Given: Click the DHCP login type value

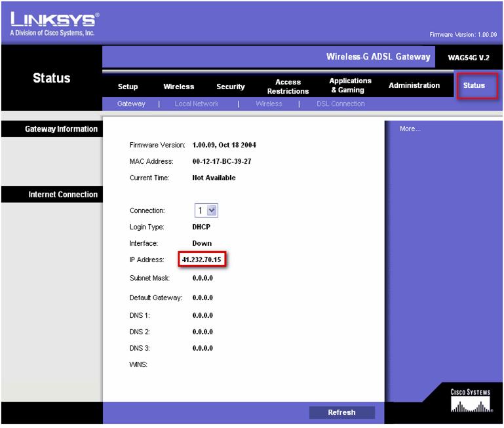Looking at the screenshot, I should [201, 227].
